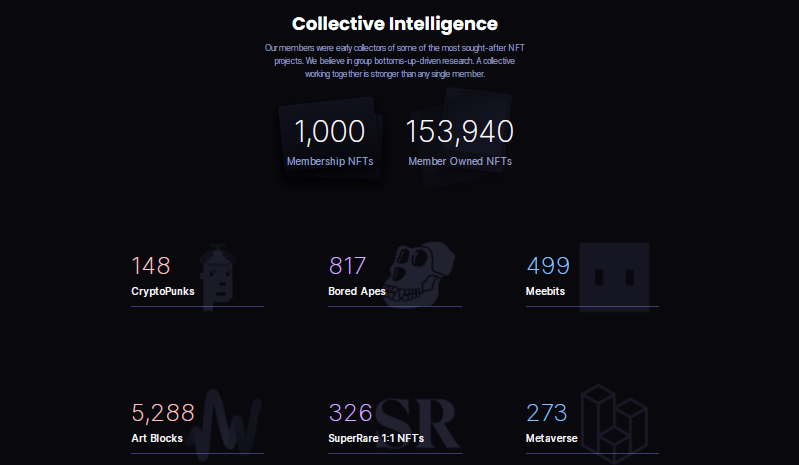Viewport: 799px width, 465px height.
Task: Click the Metaverse label
Action: click(552, 438)
